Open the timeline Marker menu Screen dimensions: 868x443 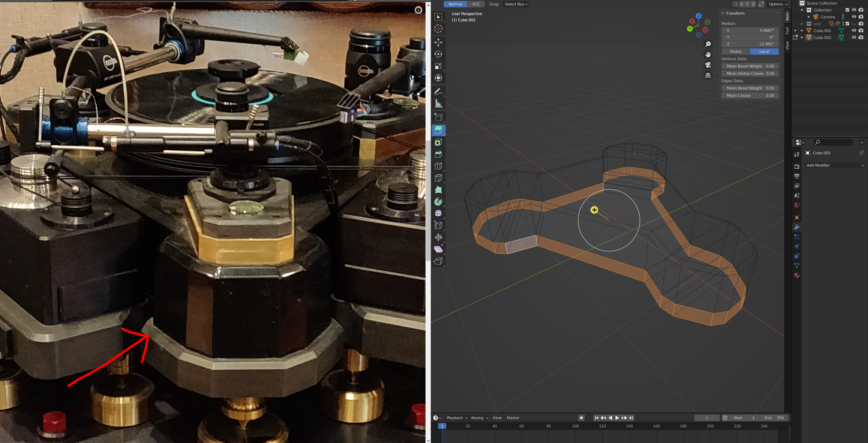(513, 418)
